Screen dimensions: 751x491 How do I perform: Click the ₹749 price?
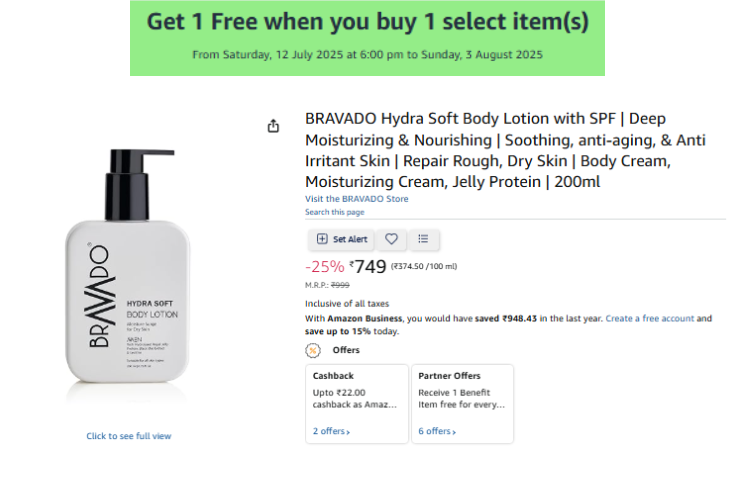pyautogui.click(x=368, y=266)
